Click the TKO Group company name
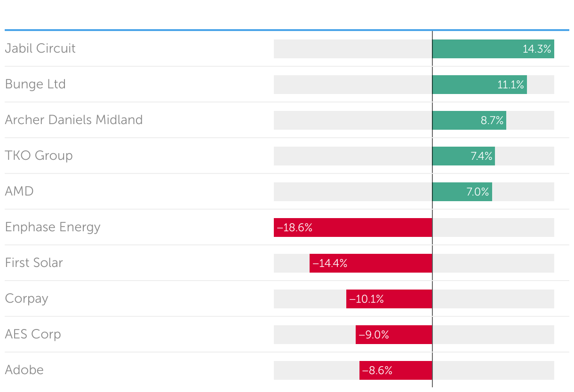The height and width of the screenshot is (392, 574). (x=39, y=156)
